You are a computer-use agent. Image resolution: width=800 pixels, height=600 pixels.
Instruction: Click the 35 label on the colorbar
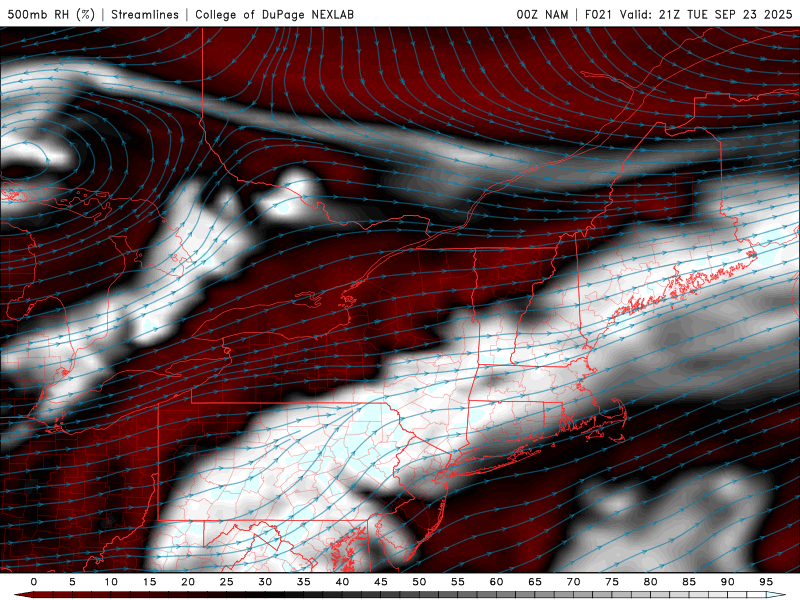pos(304,582)
